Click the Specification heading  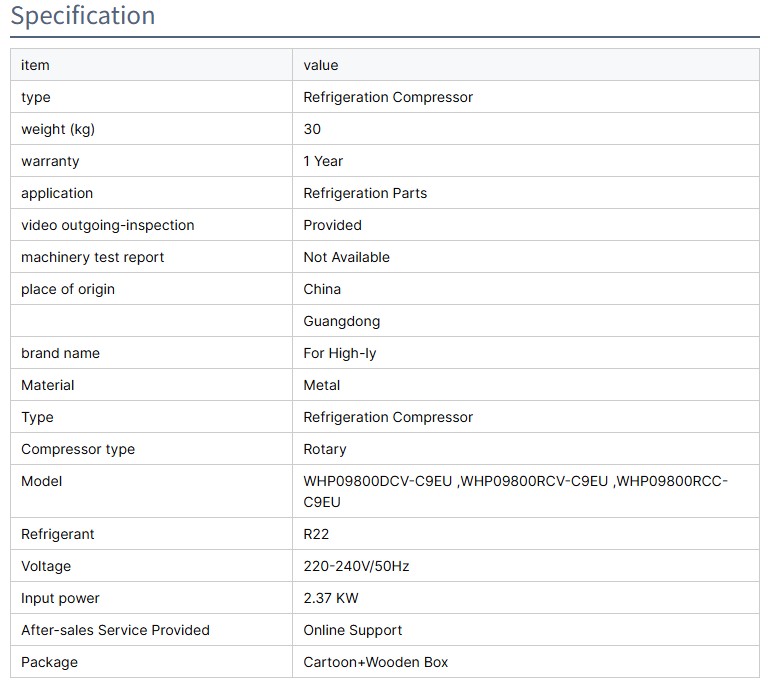click(x=83, y=16)
